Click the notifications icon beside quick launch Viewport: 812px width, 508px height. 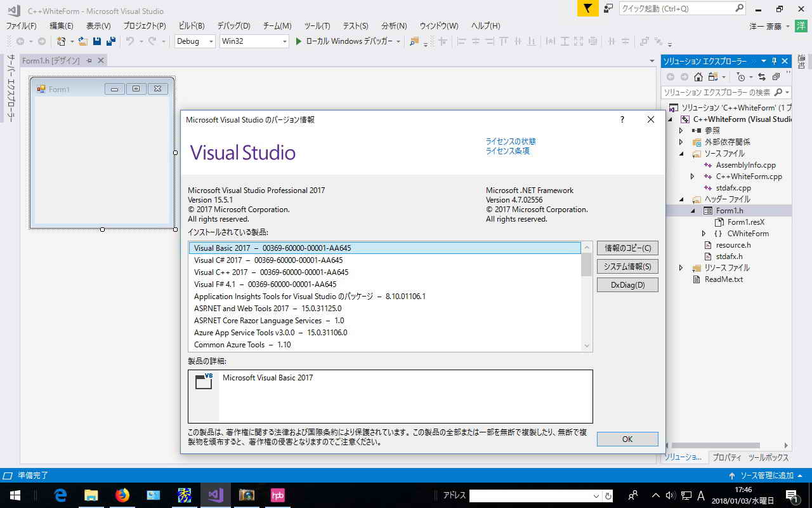[608, 8]
